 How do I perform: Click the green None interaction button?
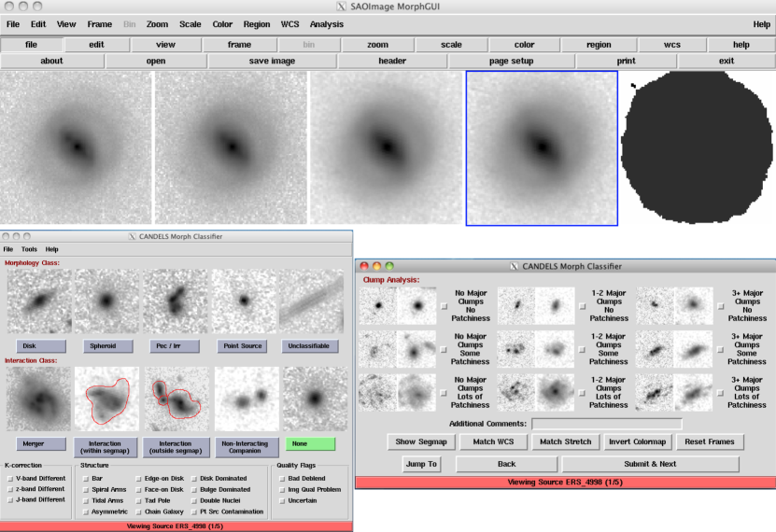coord(311,444)
